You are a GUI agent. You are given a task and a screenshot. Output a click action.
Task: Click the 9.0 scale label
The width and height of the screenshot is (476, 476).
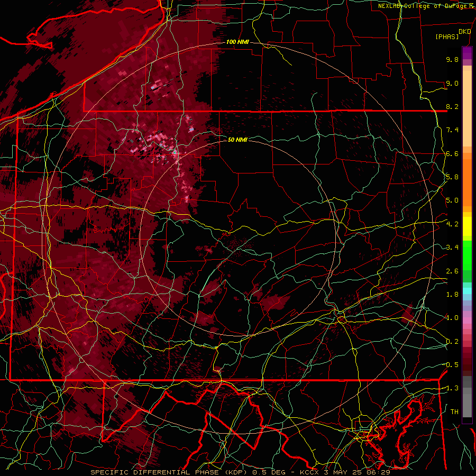[452, 84]
